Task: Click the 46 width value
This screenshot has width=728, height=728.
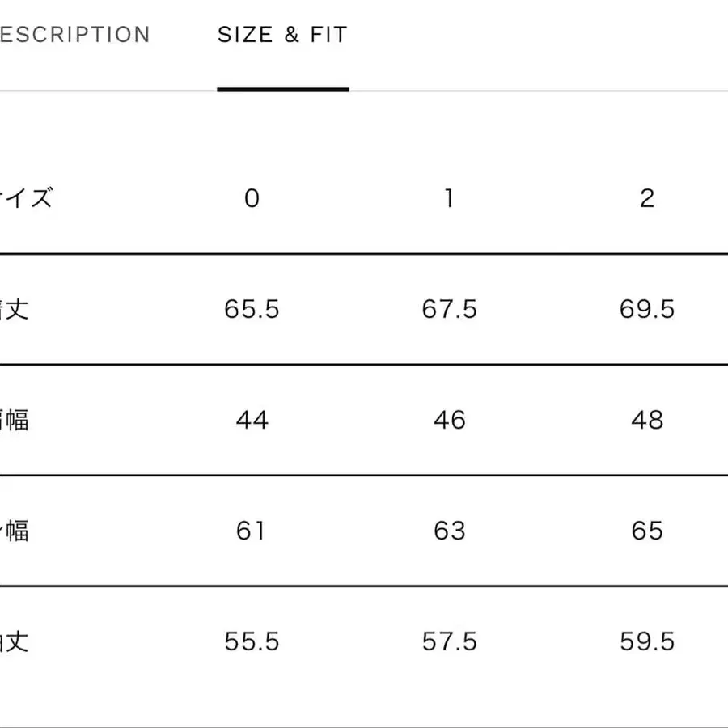Action: pos(449,420)
